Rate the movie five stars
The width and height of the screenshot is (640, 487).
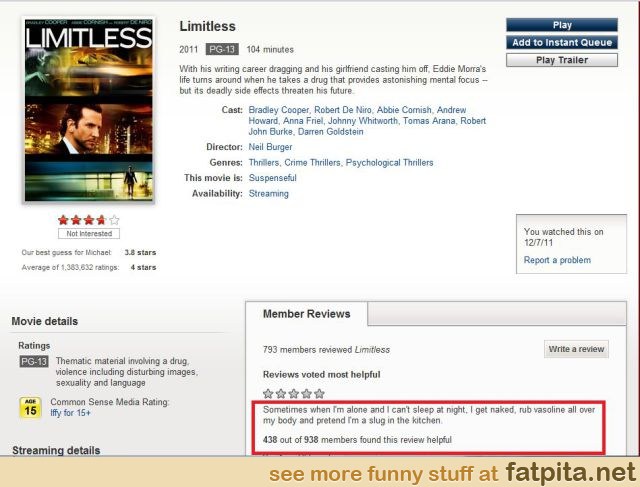[x=115, y=220]
